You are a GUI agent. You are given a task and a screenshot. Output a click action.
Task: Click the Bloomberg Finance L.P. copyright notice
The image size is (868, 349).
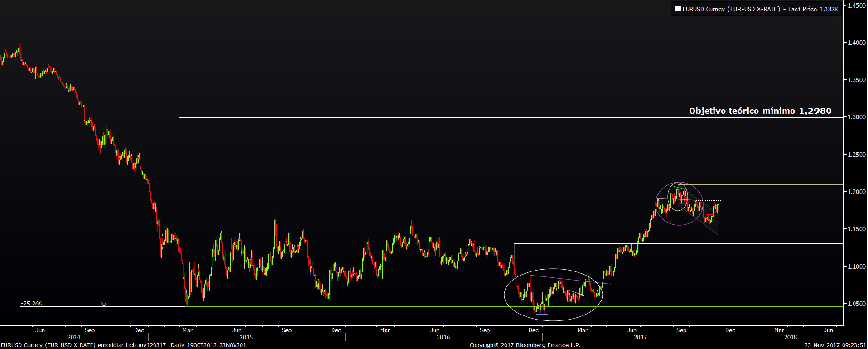(x=525, y=345)
